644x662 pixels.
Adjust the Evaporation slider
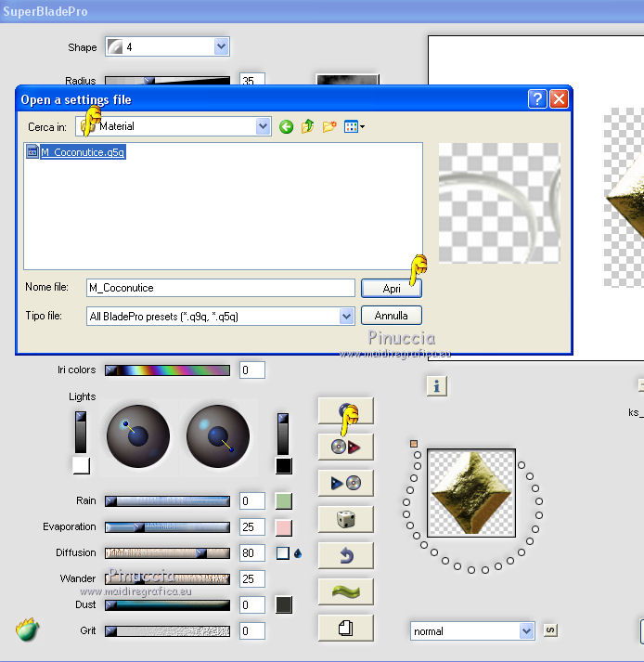167,527
